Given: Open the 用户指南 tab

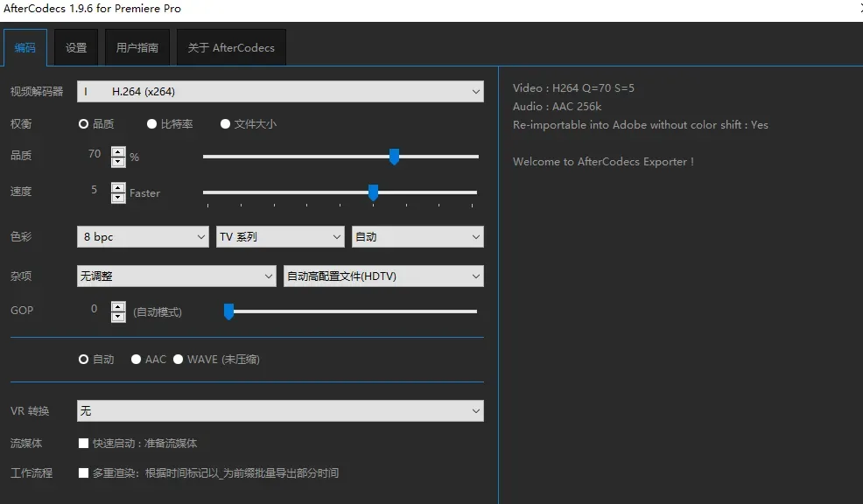Looking at the screenshot, I should coord(137,48).
